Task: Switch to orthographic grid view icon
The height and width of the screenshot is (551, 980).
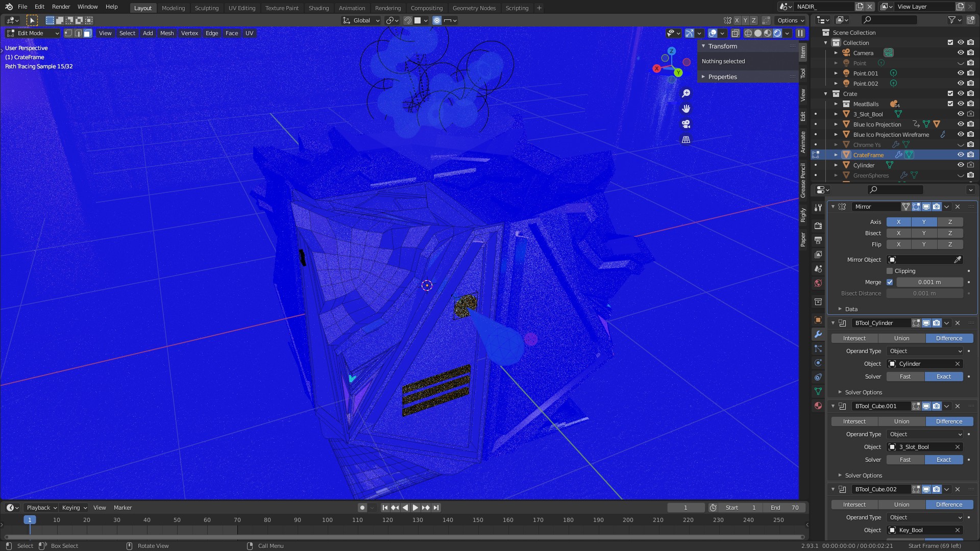Action: coord(686,139)
